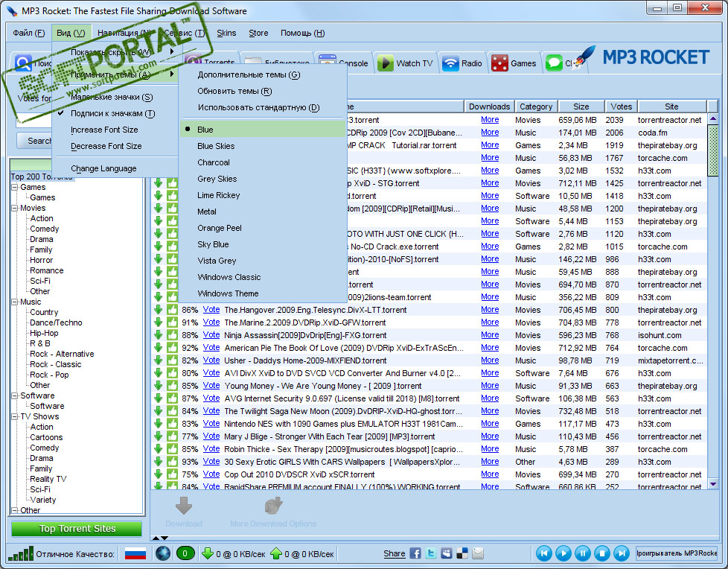Click download arrow for The.Hangover.2009 row
The height and width of the screenshot is (569, 728).
pos(159,309)
